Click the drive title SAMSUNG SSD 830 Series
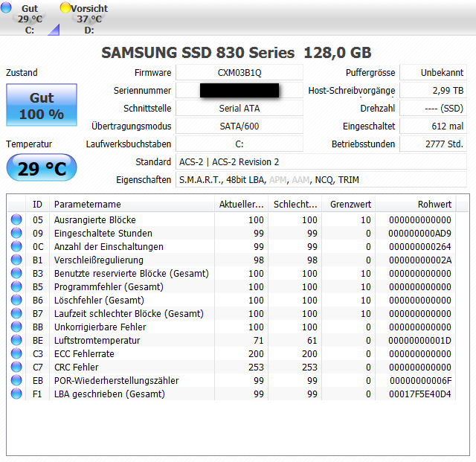Viewport: 476px width, 462px height. (198, 53)
